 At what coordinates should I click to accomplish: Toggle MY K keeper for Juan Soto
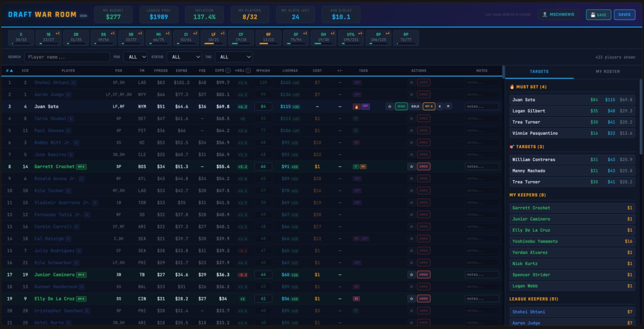click(429, 107)
